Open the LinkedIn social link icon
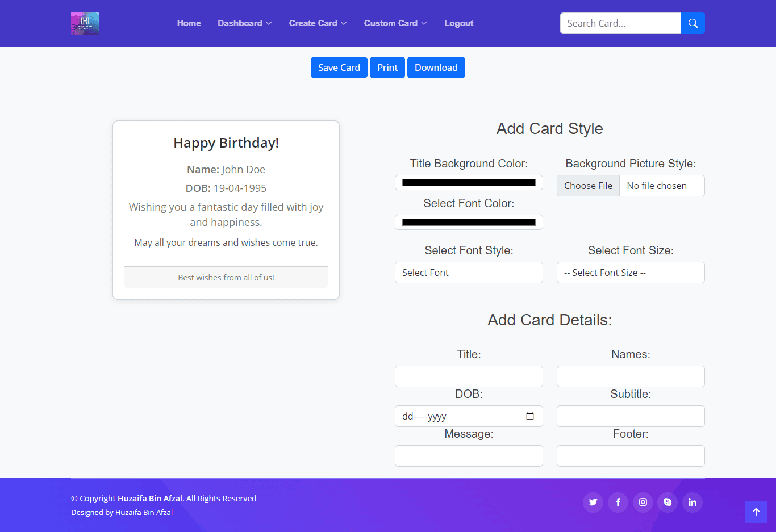 692,502
